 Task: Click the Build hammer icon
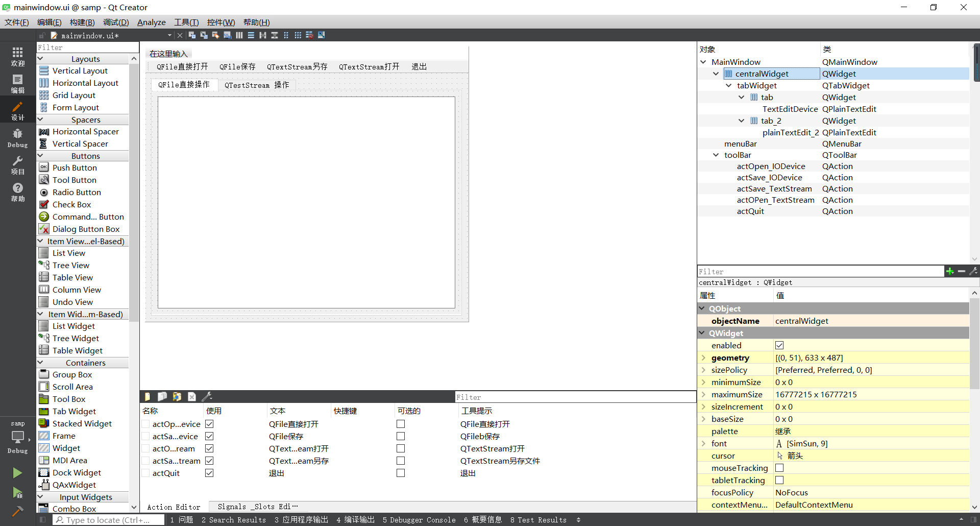17,511
